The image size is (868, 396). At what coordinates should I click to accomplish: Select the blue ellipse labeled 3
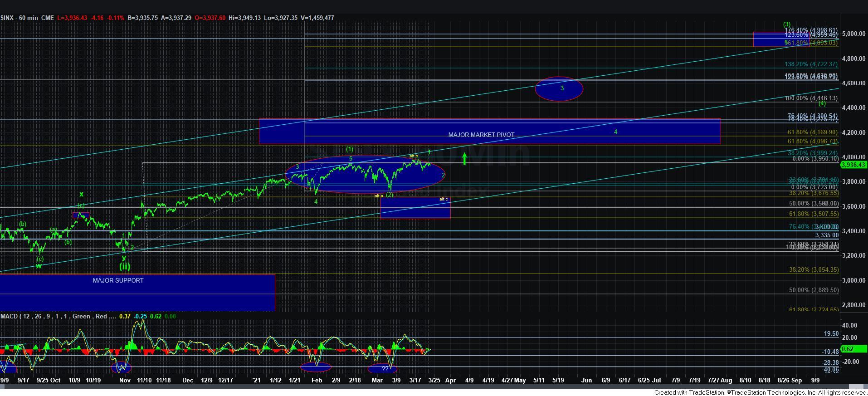559,88
